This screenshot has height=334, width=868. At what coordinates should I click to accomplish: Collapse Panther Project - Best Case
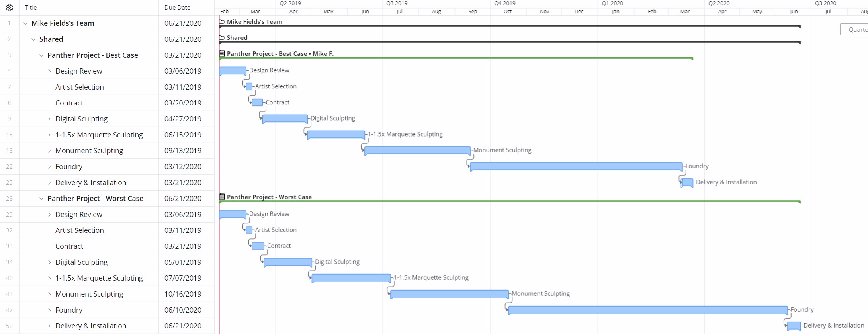[x=41, y=55]
